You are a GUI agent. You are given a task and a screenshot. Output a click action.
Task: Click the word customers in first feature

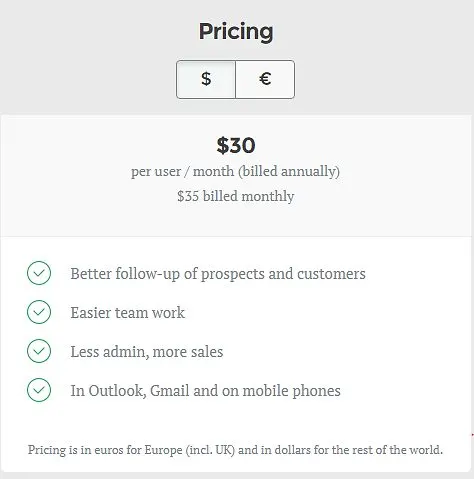pyautogui.click(x=331, y=274)
